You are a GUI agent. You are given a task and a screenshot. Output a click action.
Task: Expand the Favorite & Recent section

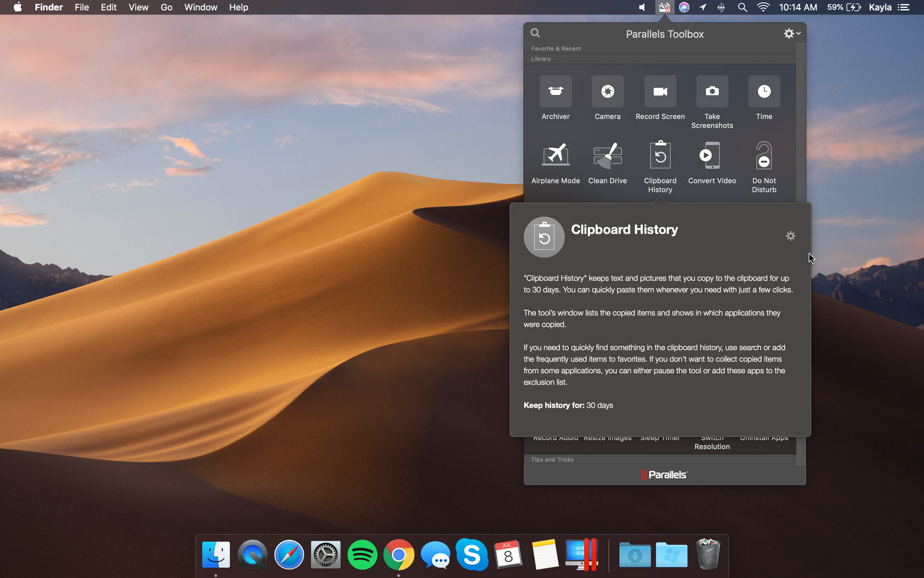click(556, 48)
